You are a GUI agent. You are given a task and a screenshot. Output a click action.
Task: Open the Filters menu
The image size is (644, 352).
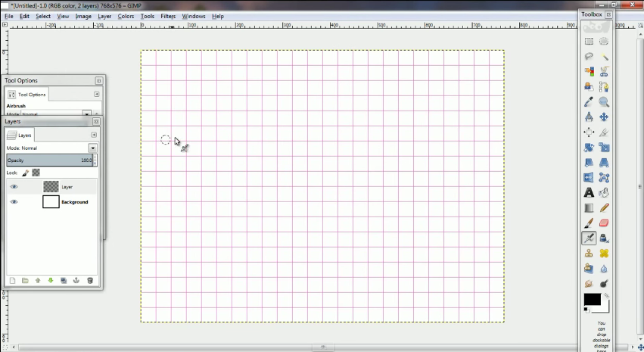click(168, 17)
